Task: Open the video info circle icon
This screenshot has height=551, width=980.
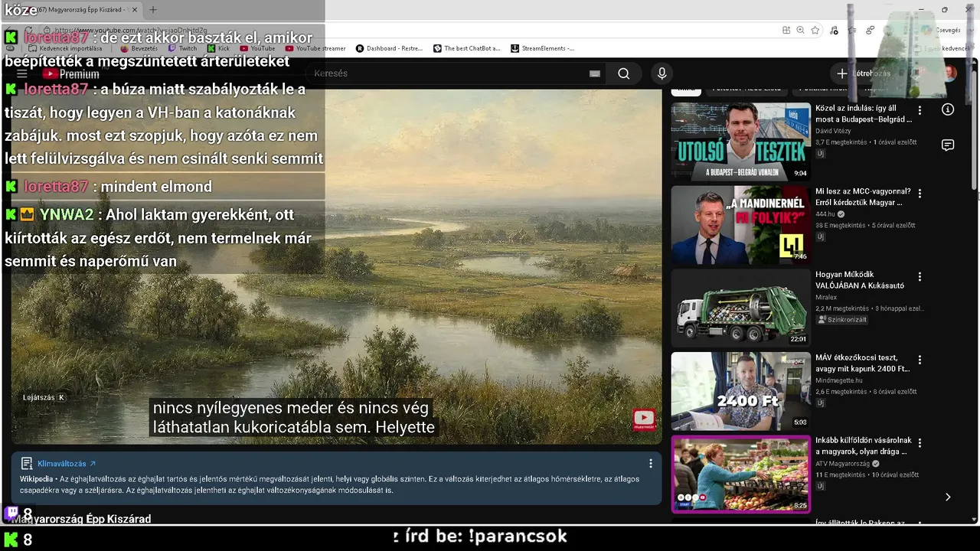Action: click(x=948, y=109)
